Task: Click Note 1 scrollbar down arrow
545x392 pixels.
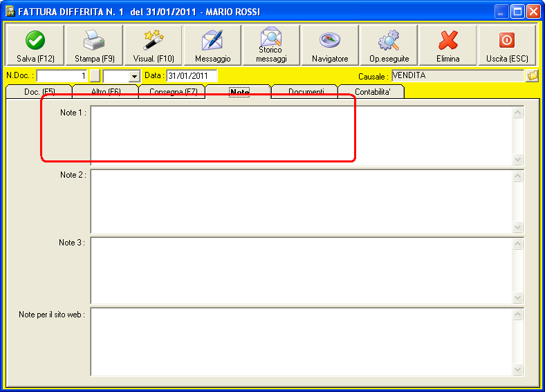Action: pyautogui.click(x=517, y=160)
